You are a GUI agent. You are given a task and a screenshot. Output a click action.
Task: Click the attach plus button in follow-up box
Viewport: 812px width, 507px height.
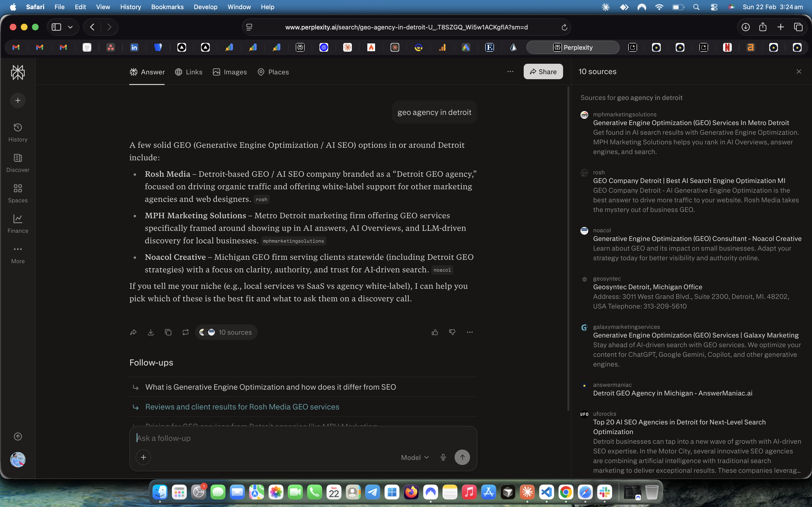143,457
